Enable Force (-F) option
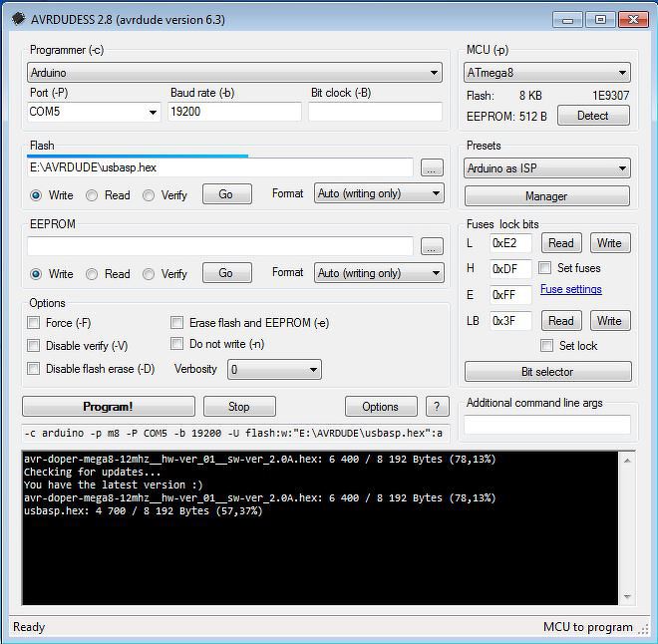Screen dimensions: 658x644 tap(34, 323)
